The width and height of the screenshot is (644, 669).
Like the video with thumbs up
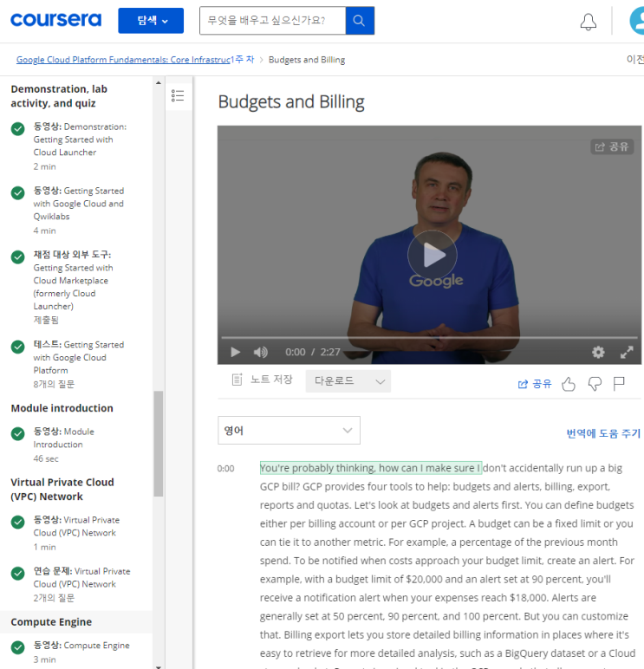pyautogui.click(x=568, y=384)
